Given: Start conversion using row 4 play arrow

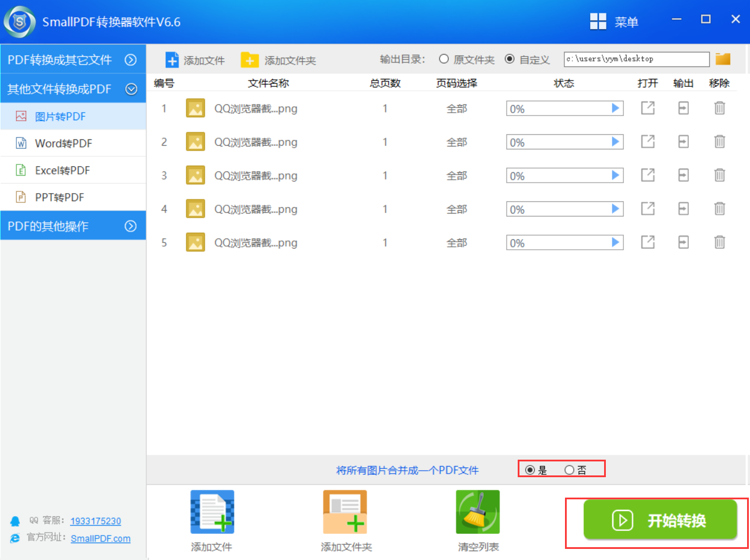Looking at the screenshot, I should [x=615, y=209].
